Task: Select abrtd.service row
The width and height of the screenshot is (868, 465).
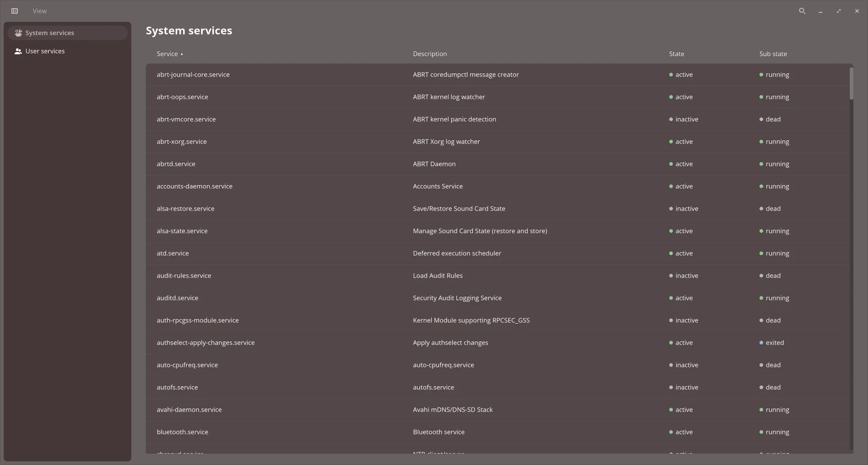Action: click(x=498, y=164)
